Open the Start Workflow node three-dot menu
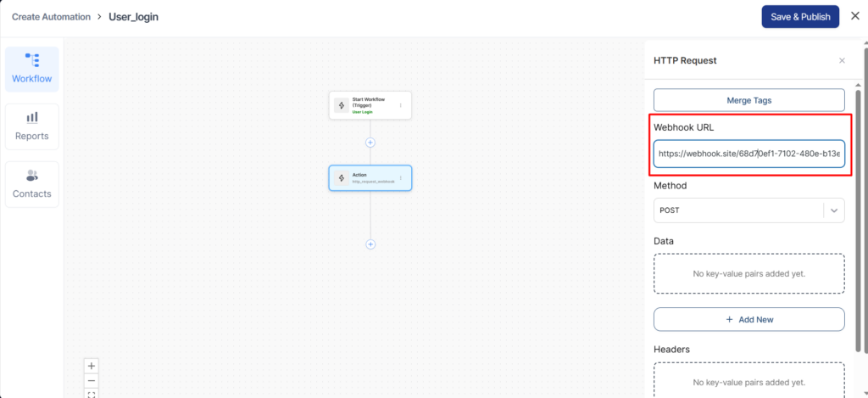This screenshot has width=868, height=398. pos(401,106)
